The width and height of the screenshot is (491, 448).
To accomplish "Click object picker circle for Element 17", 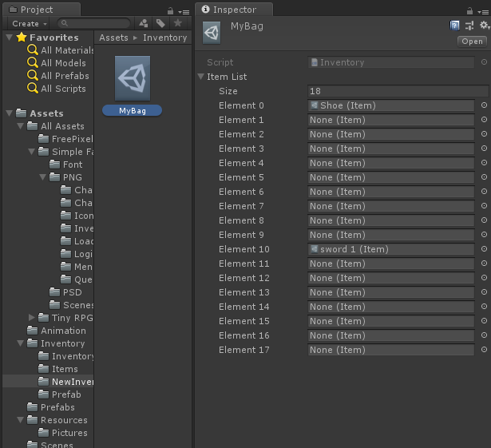I will 484,349.
